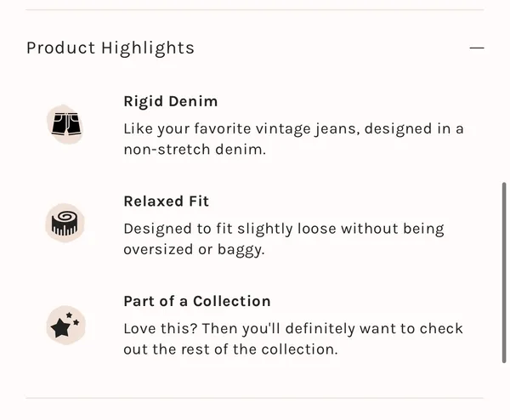Image resolution: width=510 pixels, height=420 pixels.
Task: Click the scrollbar track above the thumb
Action: coord(504,98)
